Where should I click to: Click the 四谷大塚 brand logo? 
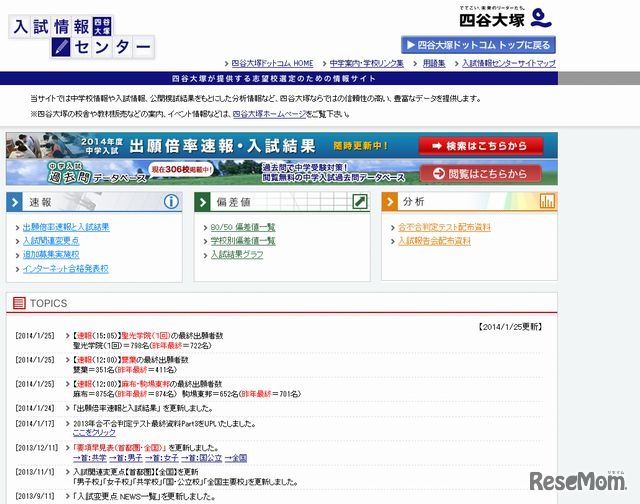coord(505,18)
